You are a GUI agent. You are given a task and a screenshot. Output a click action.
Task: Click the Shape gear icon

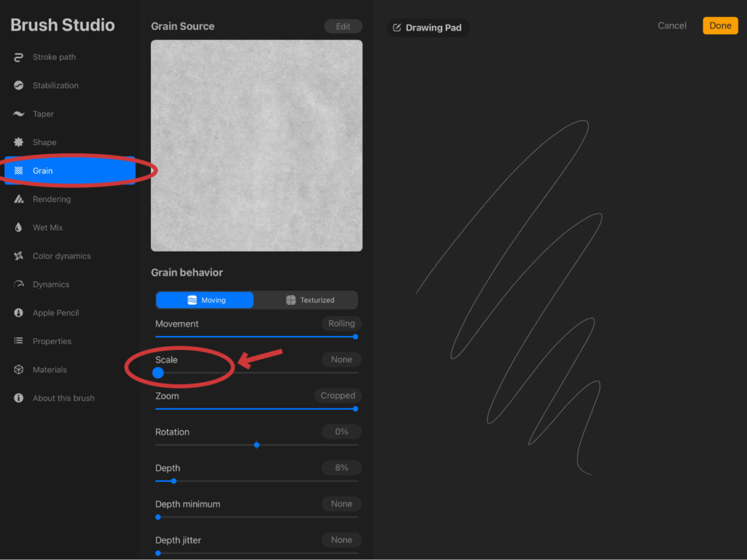(x=19, y=143)
